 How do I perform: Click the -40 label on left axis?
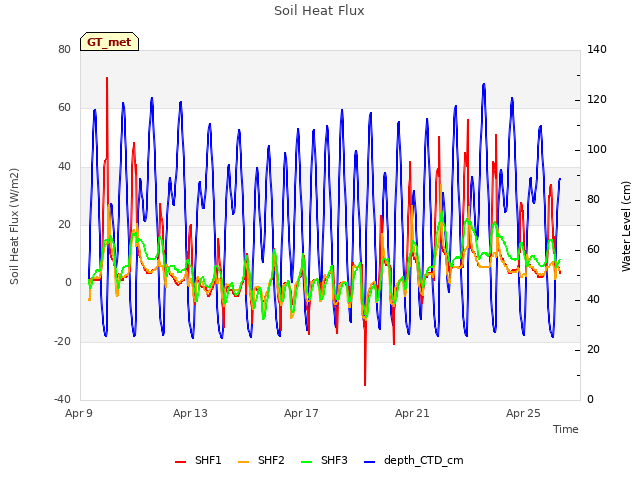[x=62, y=400]
